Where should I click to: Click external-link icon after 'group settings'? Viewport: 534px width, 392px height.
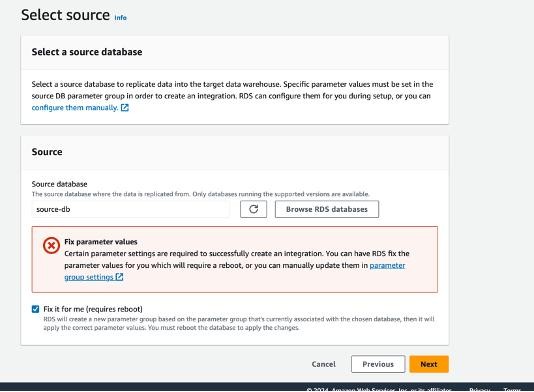[119, 277]
